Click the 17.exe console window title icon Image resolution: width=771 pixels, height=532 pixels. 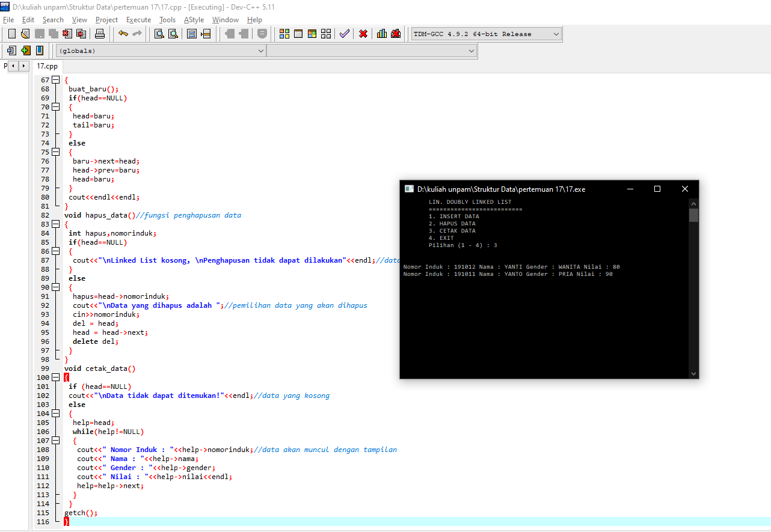(409, 189)
